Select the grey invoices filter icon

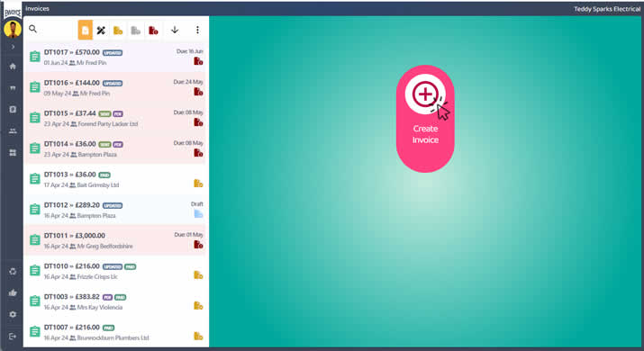tap(135, 31)
